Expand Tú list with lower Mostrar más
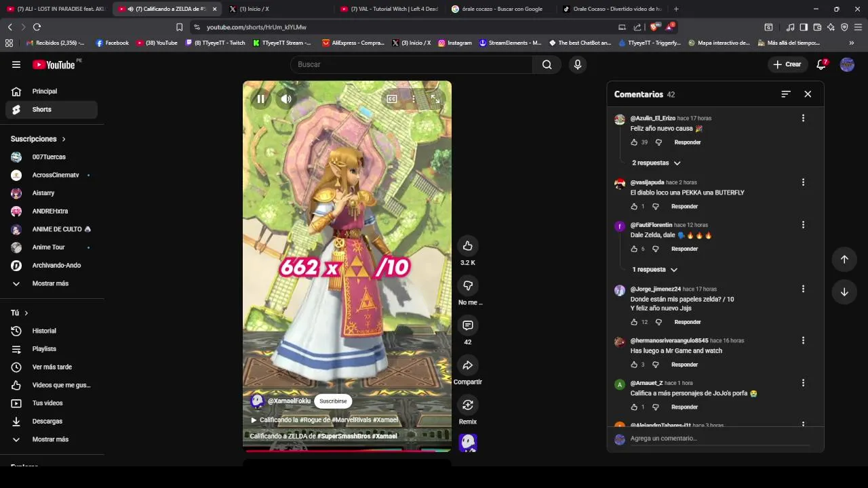 click(52, 439)
